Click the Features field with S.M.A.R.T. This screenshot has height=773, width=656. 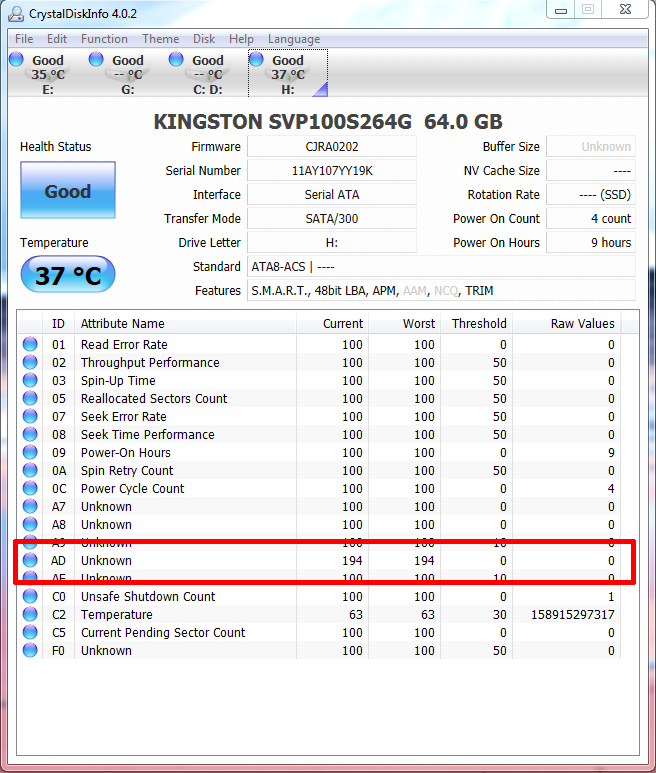click(x=441, y=291)
